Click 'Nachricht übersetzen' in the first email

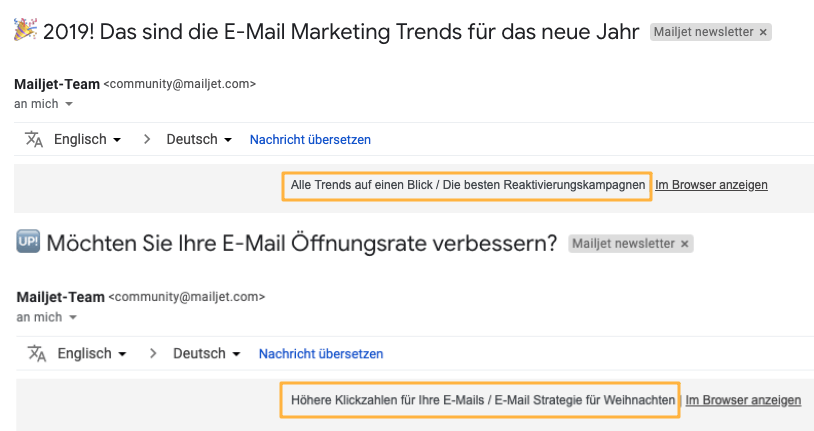coord(310,140)
